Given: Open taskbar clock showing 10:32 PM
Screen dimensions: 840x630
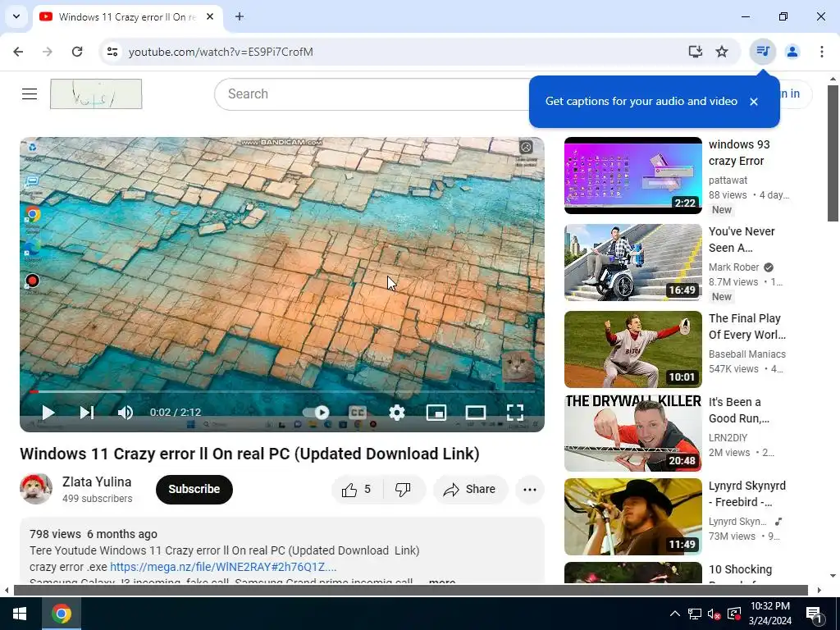Looking at the screenshot, I should click(x=769, y=614).
